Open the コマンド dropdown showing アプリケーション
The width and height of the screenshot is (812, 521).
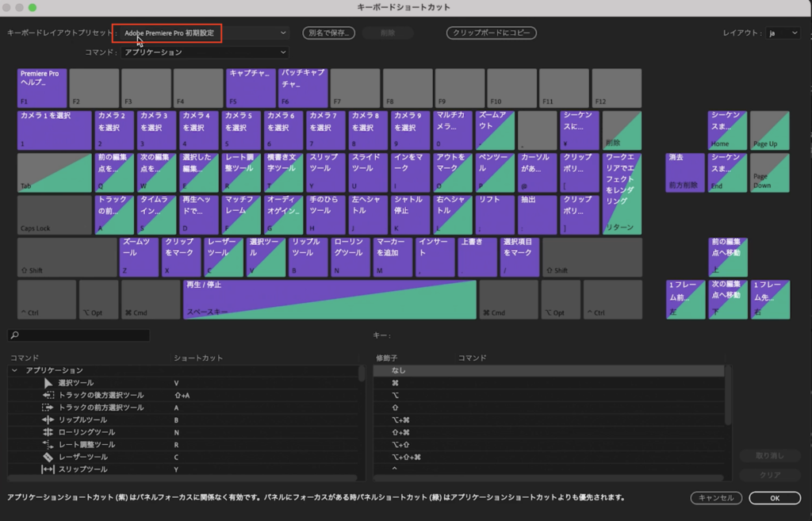coord(205,52)
